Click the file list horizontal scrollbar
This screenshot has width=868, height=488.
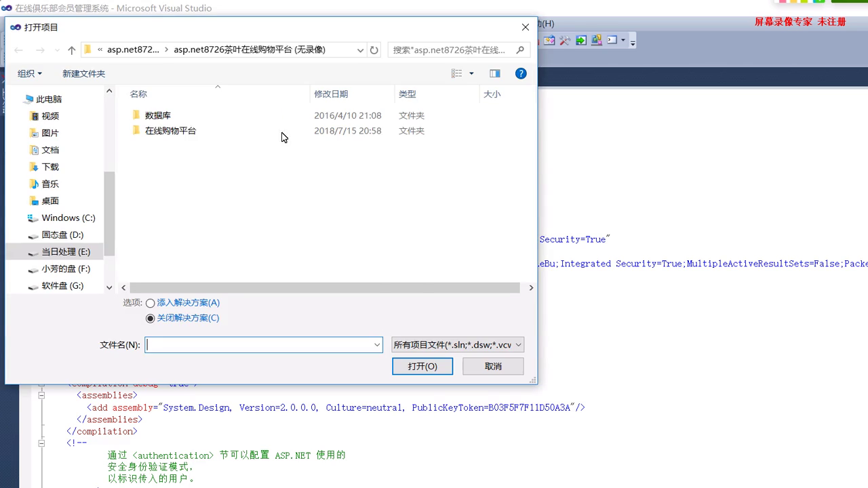[325, 287]
